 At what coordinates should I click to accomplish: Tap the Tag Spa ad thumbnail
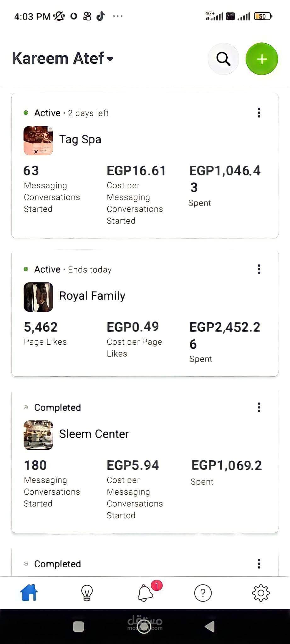coord(38,141)
